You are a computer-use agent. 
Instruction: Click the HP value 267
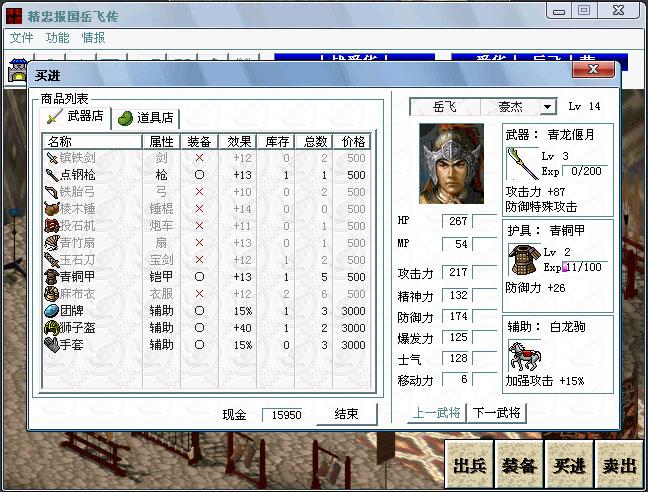(x=457, y=221)
